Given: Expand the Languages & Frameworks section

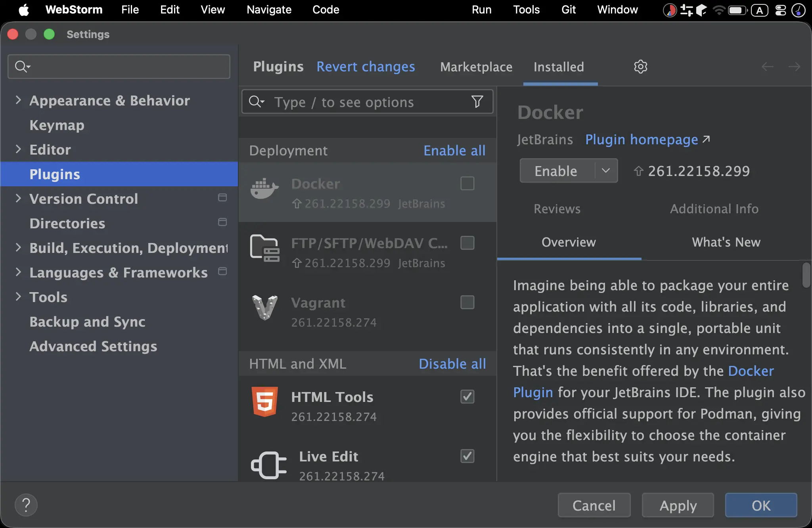Looking at the screenshot, I should click(x=18, y=272).
